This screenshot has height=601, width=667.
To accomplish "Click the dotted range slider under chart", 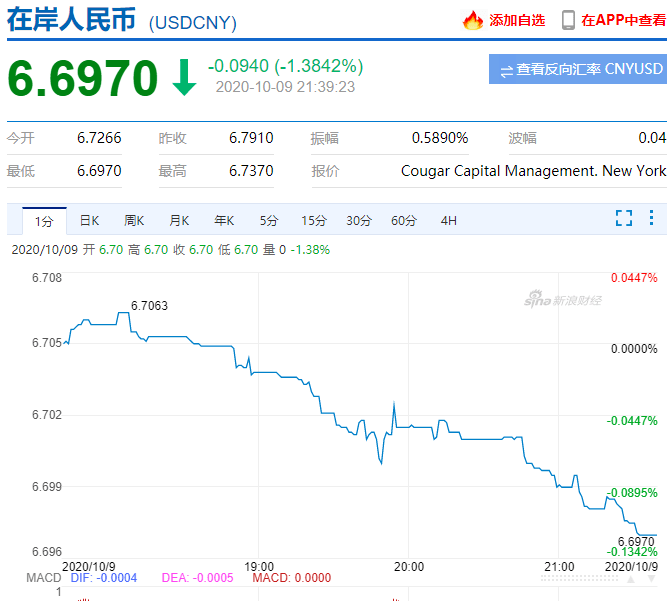I will 579,578.
